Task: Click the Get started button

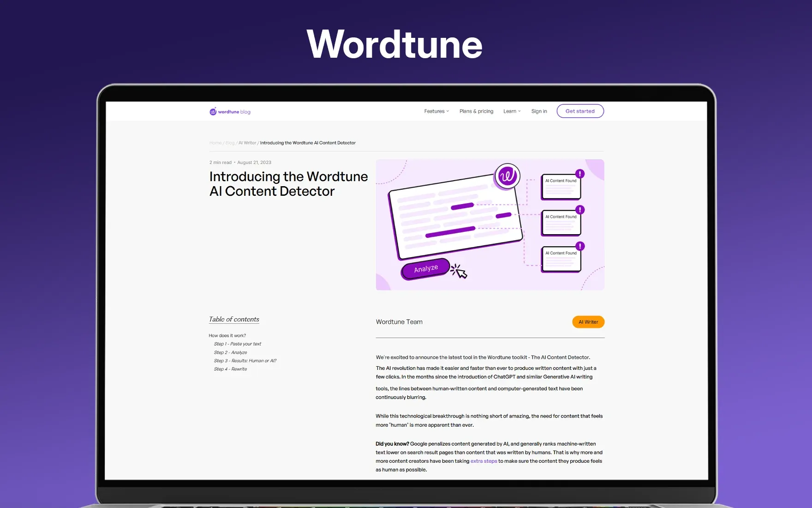Action: click(580, 111)
